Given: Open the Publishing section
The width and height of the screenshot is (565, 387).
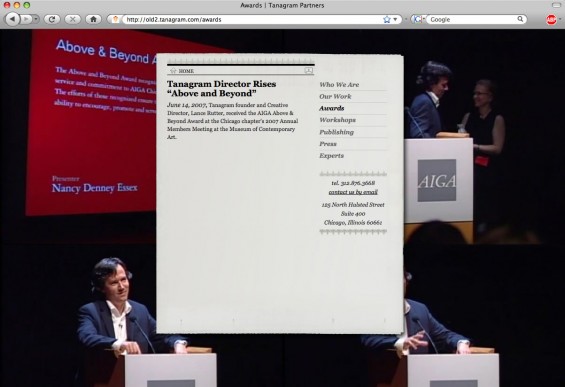Looking at the screenshot, I should [x=337, y=132].
